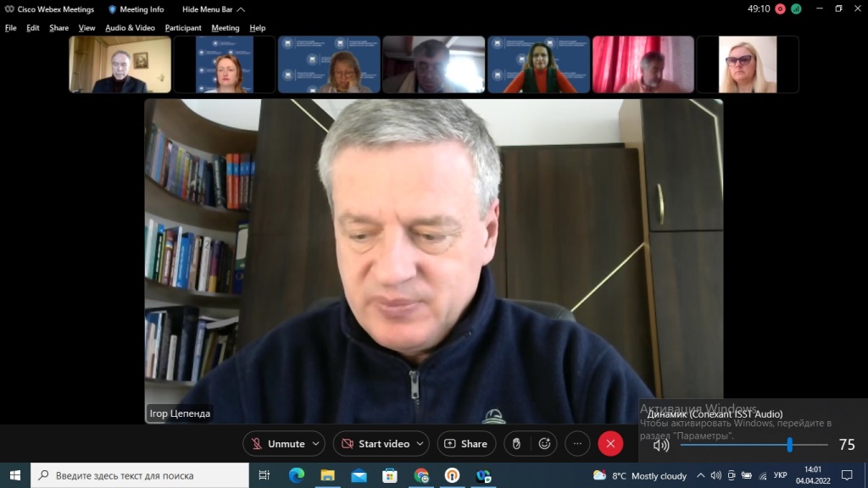
Task: Open the Audio & Video menu
Action: (130, 28)
